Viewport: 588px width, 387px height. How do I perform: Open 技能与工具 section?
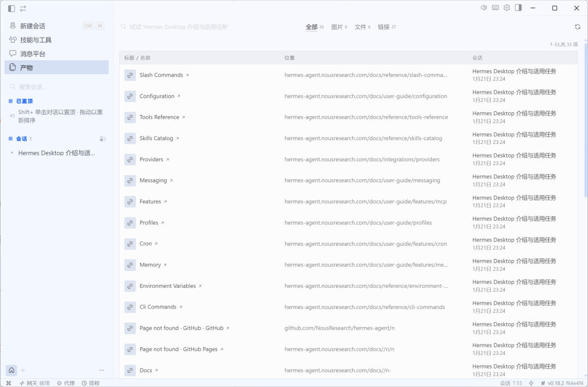click(x=57, y=40)
